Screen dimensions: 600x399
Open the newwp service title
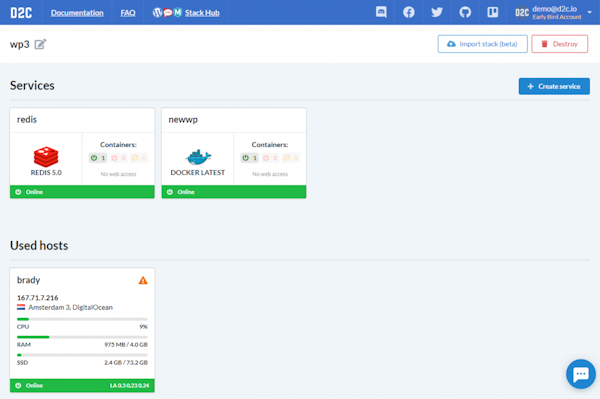[x=183, y=119]
